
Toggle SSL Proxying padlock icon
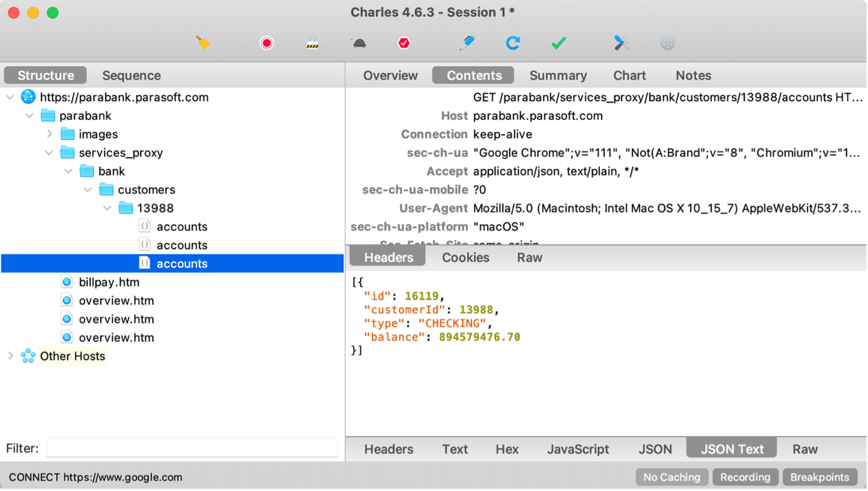tap(313, 43)
